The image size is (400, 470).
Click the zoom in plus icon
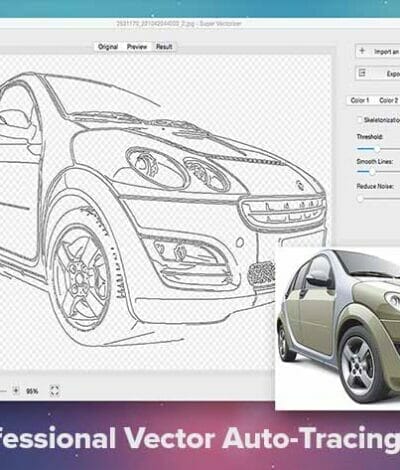pyautogui.click(x=16, y=390)
